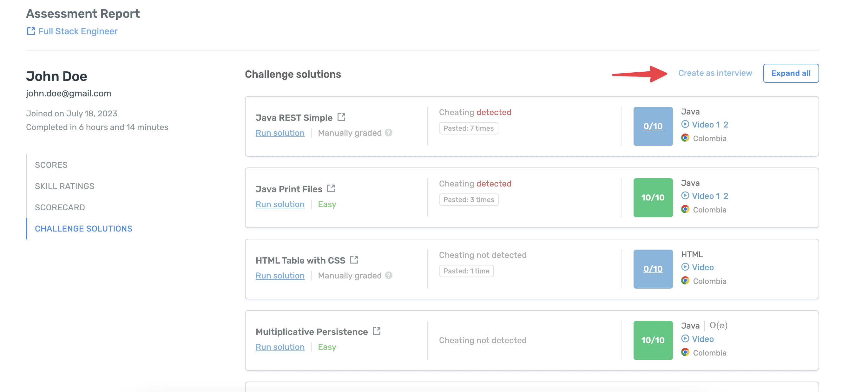Go to SCORES section in sidebar
This screenshot has width=868, height=392.
(51, 165)
